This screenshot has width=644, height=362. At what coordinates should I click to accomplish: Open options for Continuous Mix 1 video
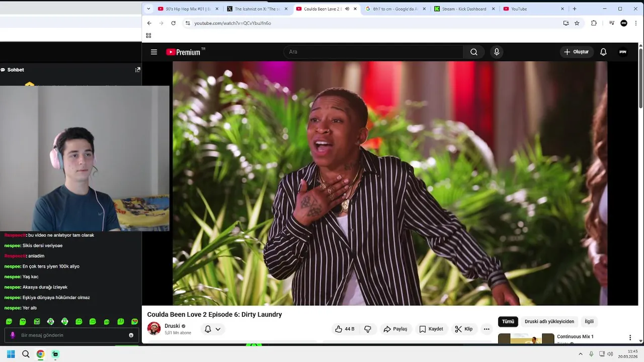coord(630,337)
